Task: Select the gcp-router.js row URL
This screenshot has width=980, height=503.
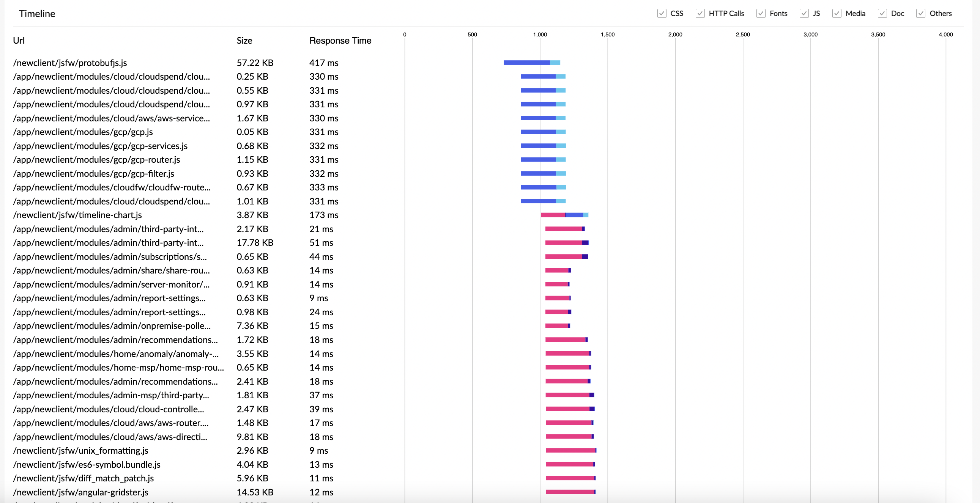Action: click(97, 160)
